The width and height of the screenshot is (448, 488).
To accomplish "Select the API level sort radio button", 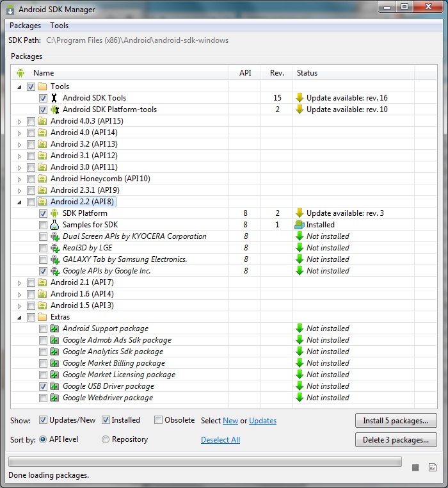I will tap(43, 439).
